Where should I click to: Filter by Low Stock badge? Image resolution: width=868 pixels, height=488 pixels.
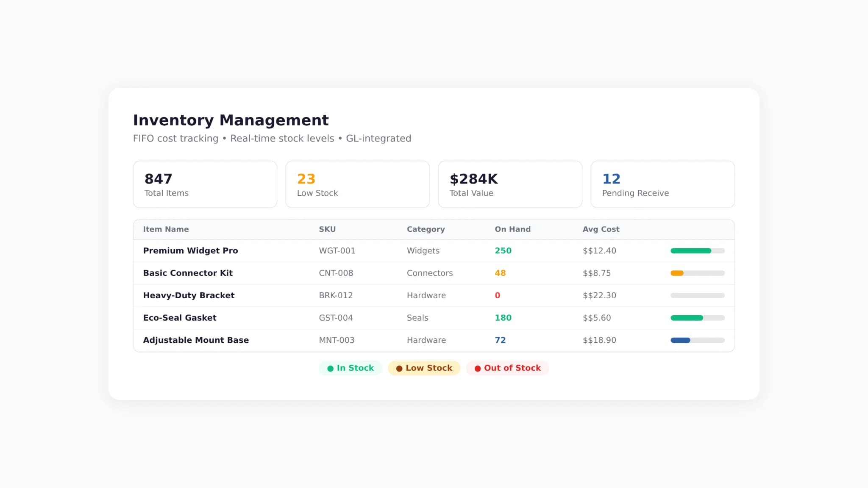coord(424,368)
